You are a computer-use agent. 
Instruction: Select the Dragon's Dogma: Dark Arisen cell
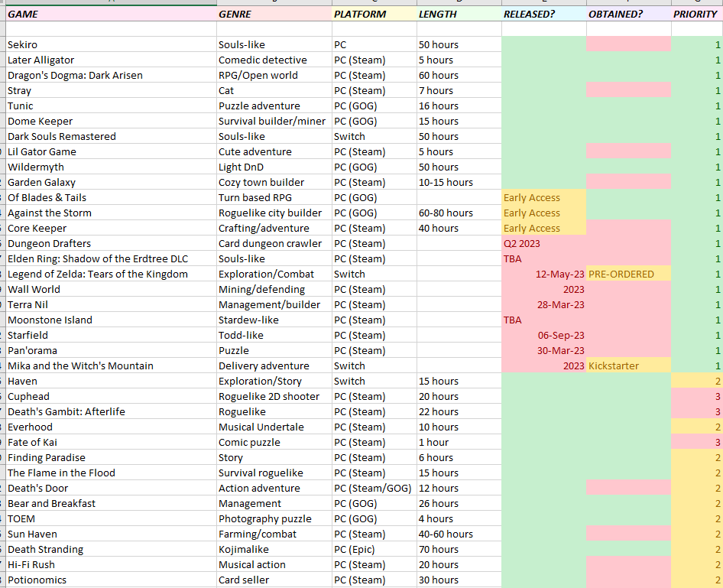[111, 75]
